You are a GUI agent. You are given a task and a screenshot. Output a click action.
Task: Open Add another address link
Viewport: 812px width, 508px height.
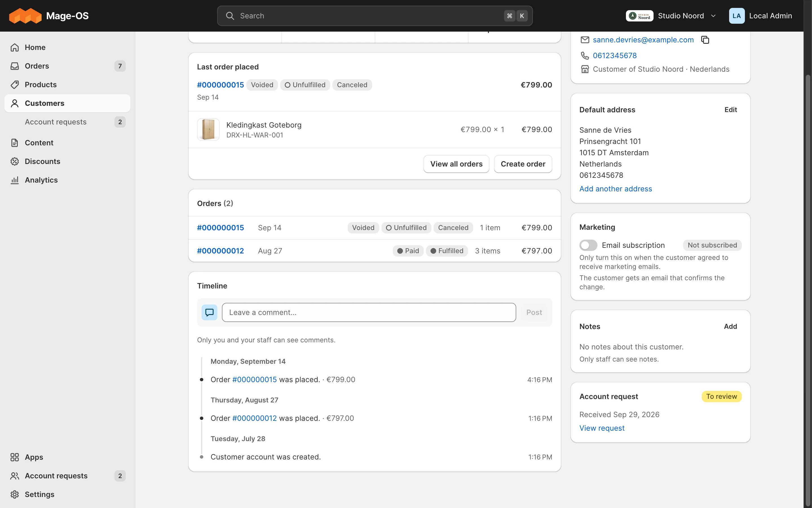click(615, 189)
